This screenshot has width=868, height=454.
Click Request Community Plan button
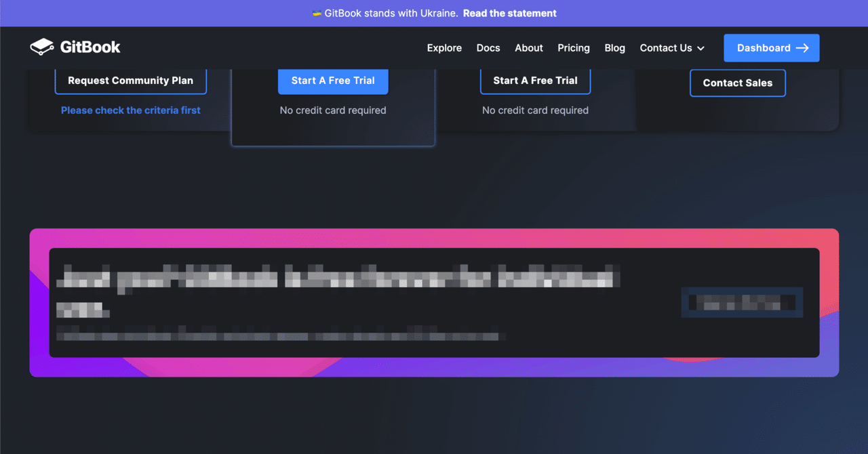pyautogui.click(x=131, y=81)
